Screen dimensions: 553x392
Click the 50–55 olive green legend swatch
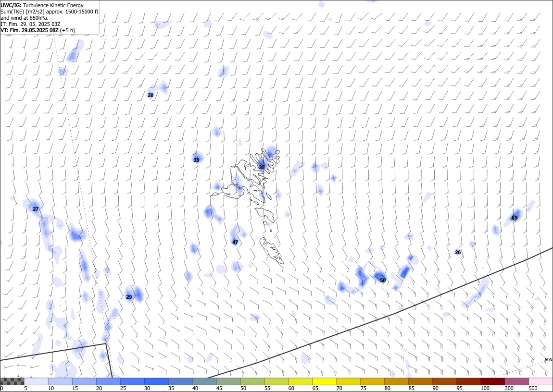tap(252, 381)
